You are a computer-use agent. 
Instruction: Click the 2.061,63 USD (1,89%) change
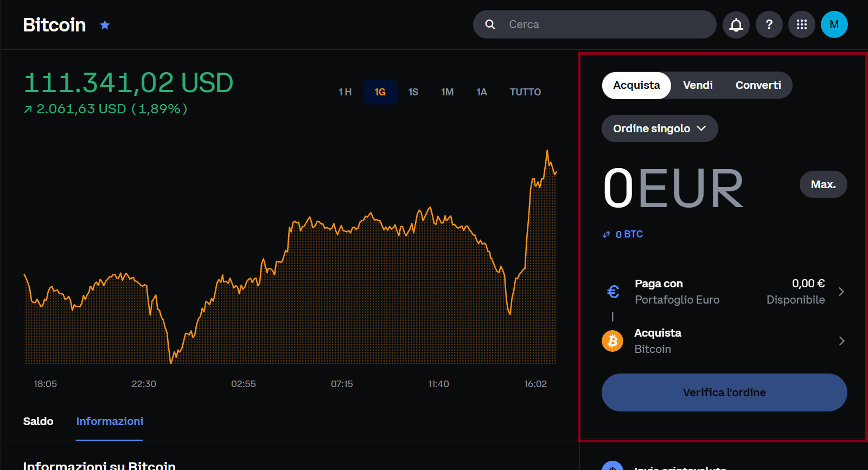point(105,109)
